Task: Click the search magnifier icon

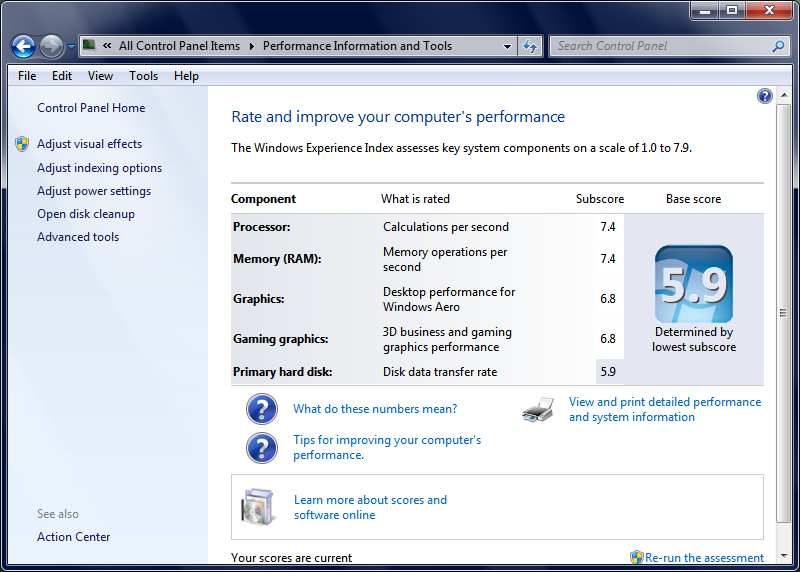Action: pos(778,46)
